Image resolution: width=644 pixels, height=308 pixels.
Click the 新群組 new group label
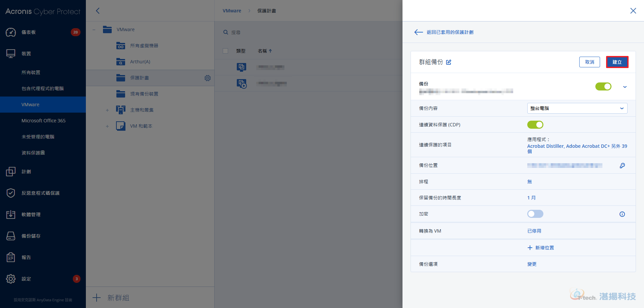[118, 298]
